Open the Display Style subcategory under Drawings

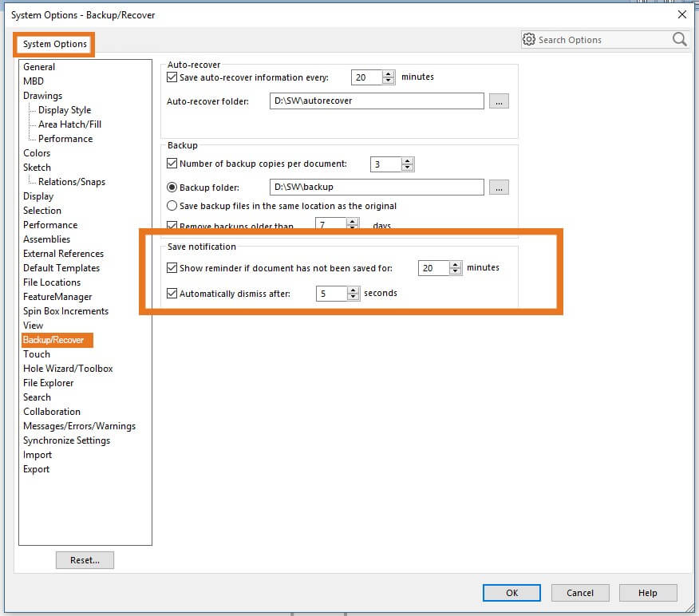65,110
